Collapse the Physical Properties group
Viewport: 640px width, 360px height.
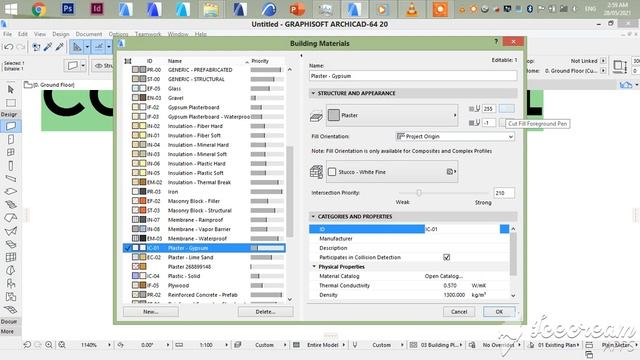pyautogui.click(x=314, y=267)
